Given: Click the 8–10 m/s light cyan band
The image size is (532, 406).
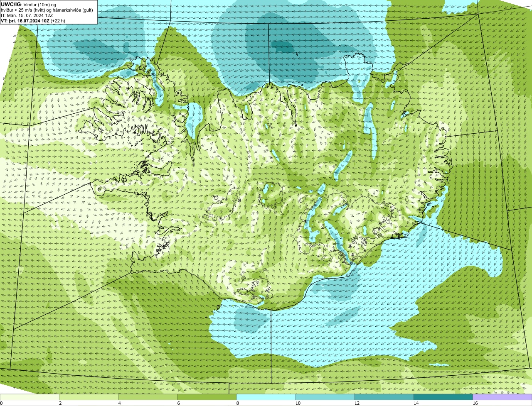Looking at the screenshot, I should 266,397.
